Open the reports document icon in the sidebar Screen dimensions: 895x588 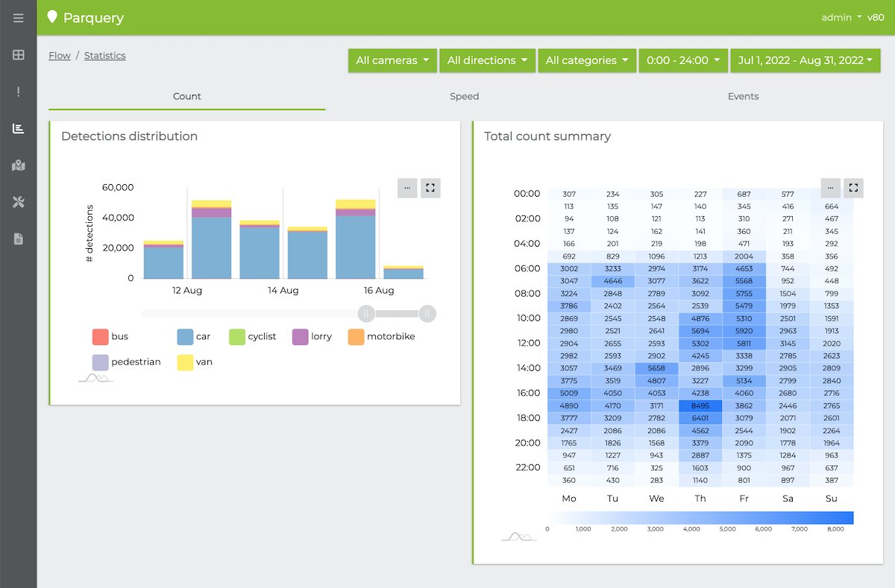[18, 238]
